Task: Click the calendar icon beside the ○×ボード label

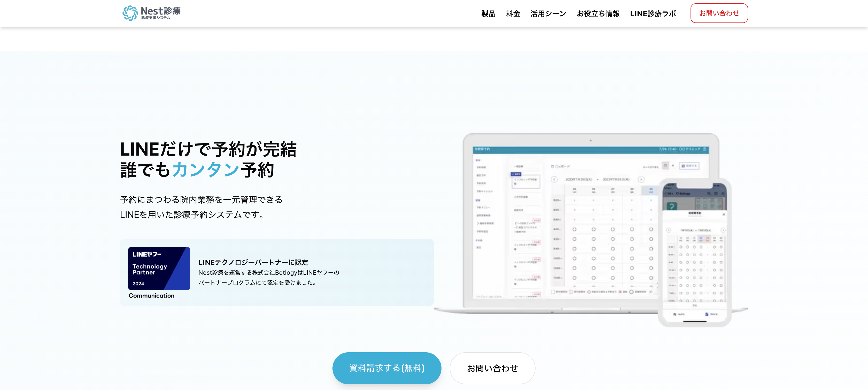Action: [552, 167]
